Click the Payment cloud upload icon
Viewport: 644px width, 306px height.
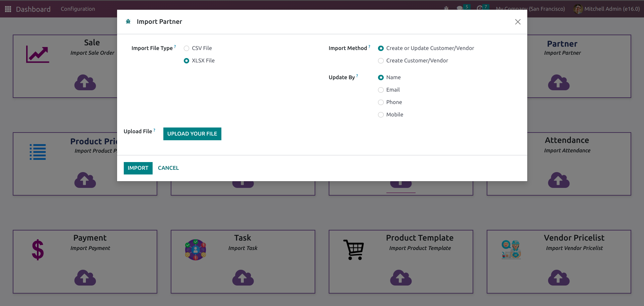click(x=85, y=277)
